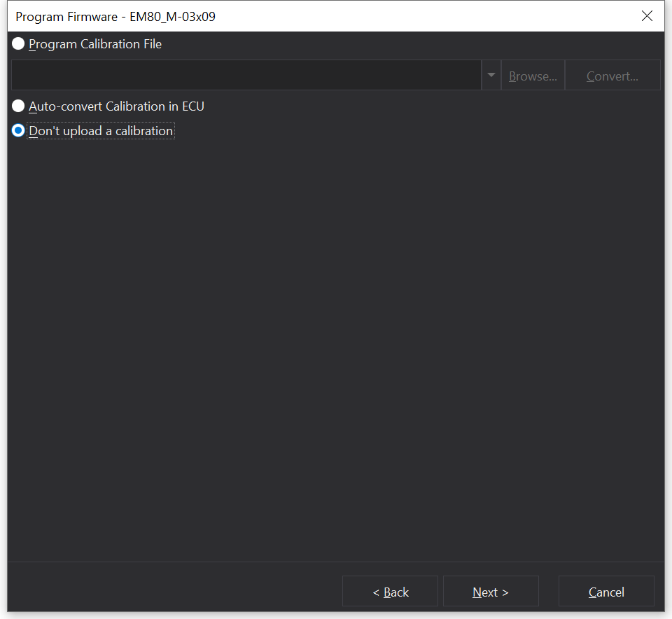Expand the calibration file dropdown arrow
Image resolution: width=672 pixels, height=619 pixels.
(491, 76)
